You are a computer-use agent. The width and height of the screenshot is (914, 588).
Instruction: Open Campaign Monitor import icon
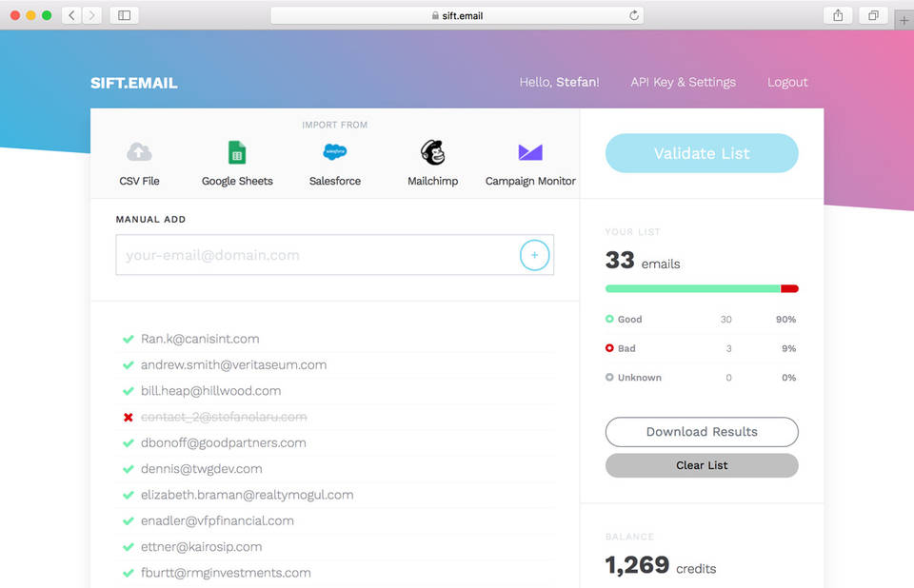pyautogui.click(x=530, y=152)
